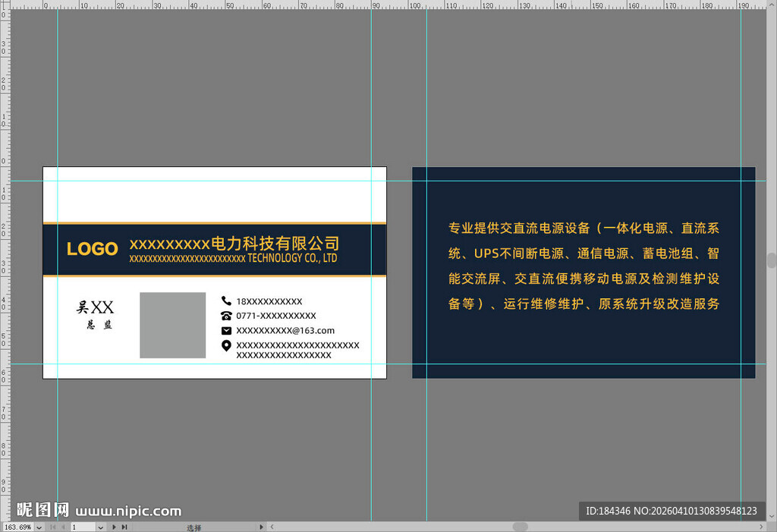Image resolution: width=777 pixels, height=532 pixels.
Task: Select the first address line of X's
Action: (297, 345)
